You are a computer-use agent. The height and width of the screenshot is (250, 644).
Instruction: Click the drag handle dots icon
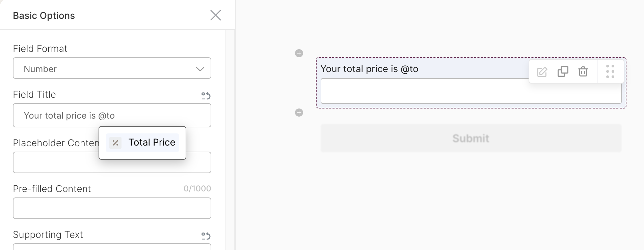610,71
